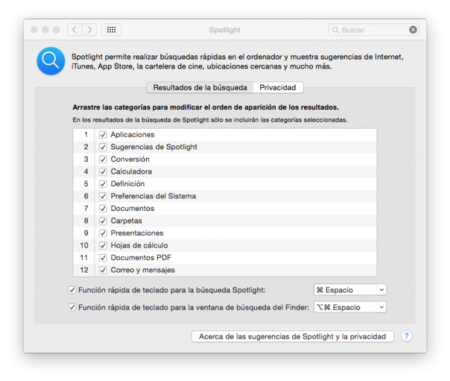
Task: Select the Aplicaciones row text
Action: click(x=133, y=135)
